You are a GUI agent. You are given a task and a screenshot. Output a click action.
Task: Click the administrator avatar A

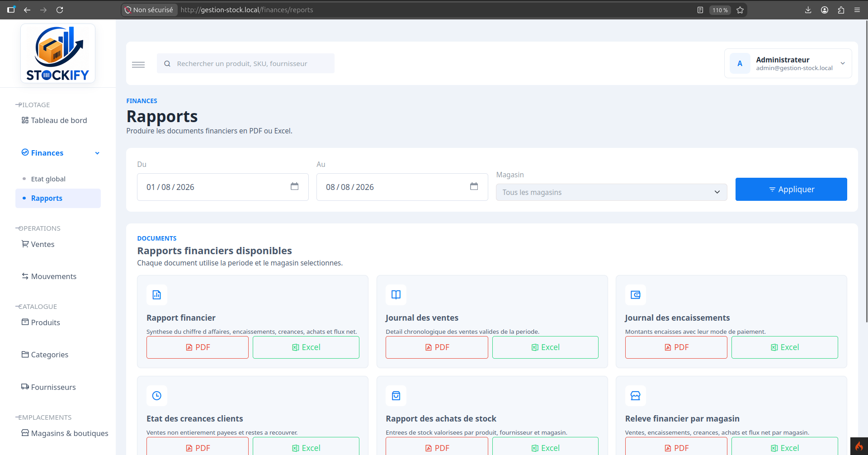click(740, 63)
